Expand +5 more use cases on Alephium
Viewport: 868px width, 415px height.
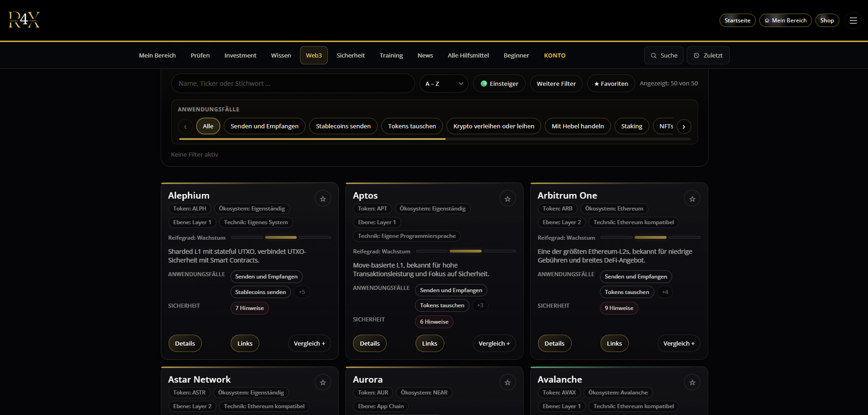click(x=302, y=292)
